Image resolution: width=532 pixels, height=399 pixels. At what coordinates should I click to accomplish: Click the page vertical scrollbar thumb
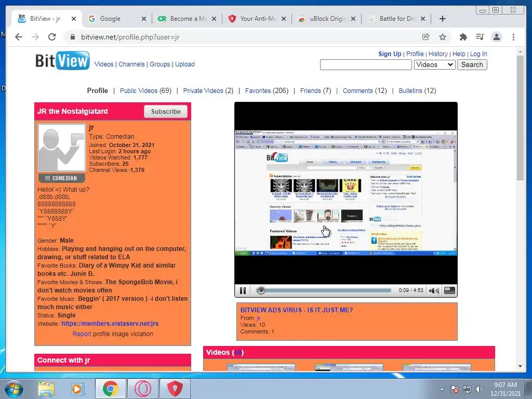(x=520, y=118)
